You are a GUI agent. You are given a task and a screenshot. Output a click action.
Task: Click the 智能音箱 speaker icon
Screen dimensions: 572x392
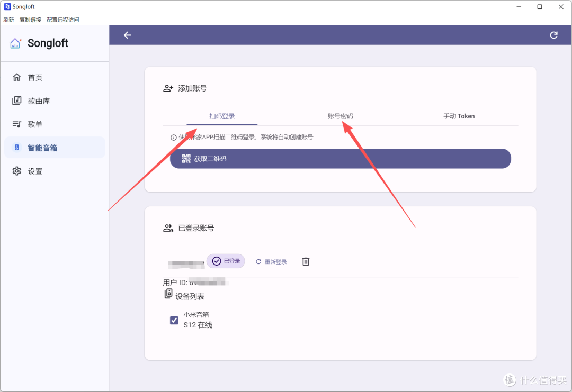tap(17, 148)
